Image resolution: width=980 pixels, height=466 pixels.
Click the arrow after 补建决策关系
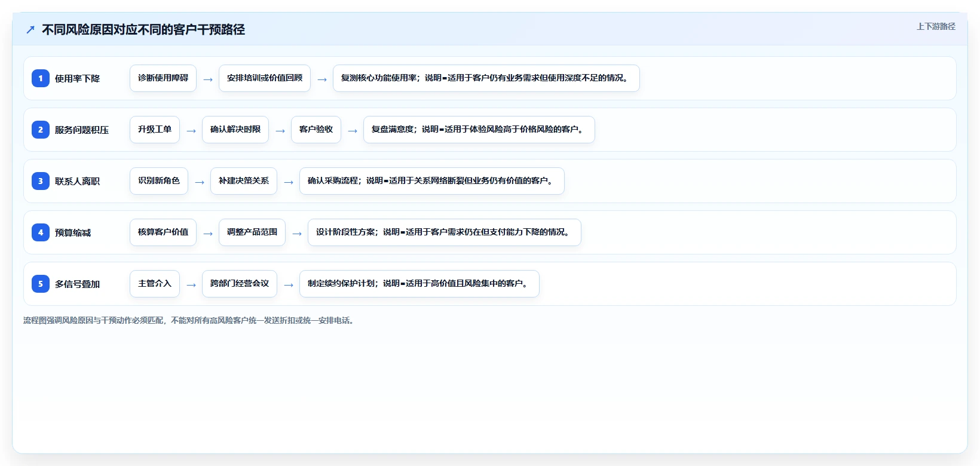point(289,182)
